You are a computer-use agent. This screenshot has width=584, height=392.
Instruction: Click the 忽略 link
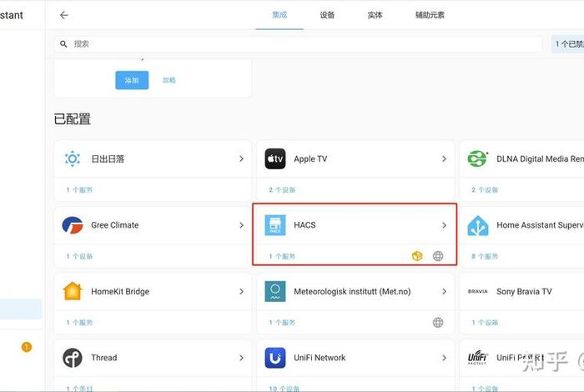[169, 80]
